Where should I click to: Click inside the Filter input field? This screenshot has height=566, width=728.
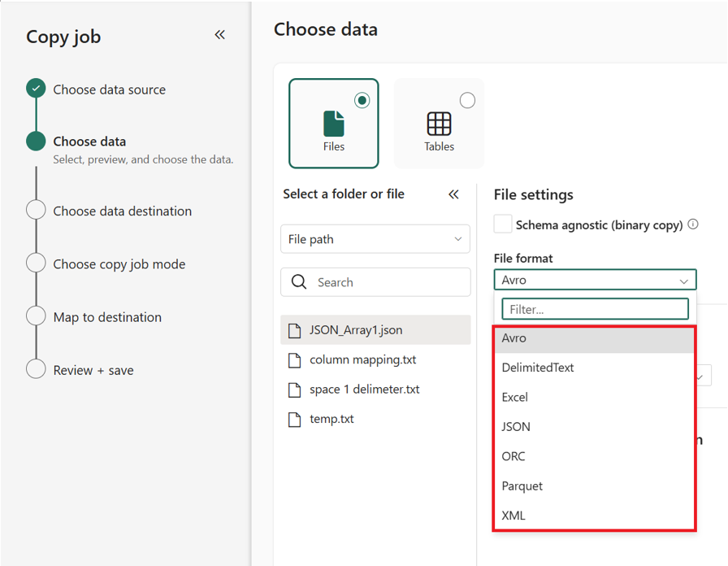pos(595,309)
